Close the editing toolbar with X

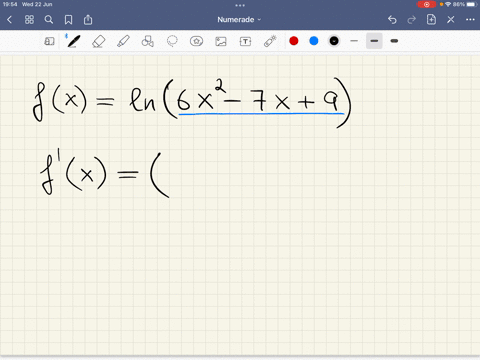coord(451,20)
